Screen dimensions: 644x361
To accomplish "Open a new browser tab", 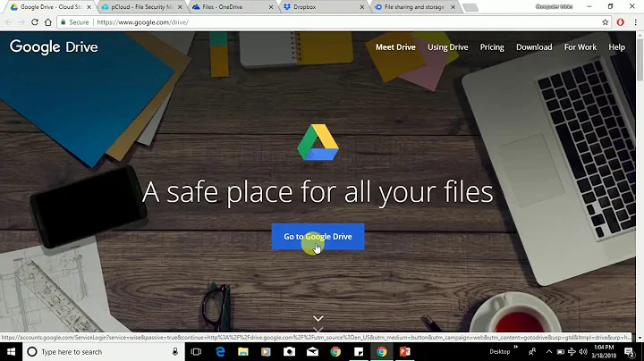I will pyautogui.click(x=470, y=7).
